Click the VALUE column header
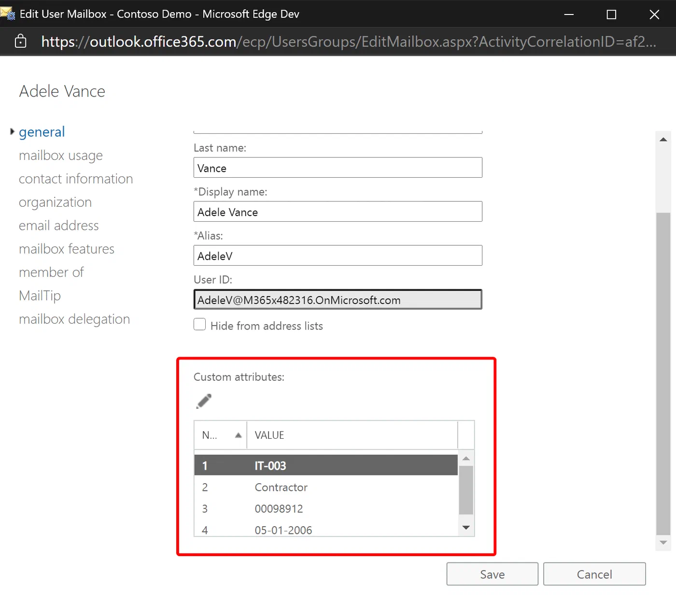The width and height of the screenshot is (676, 616). [x=352, y=435]
